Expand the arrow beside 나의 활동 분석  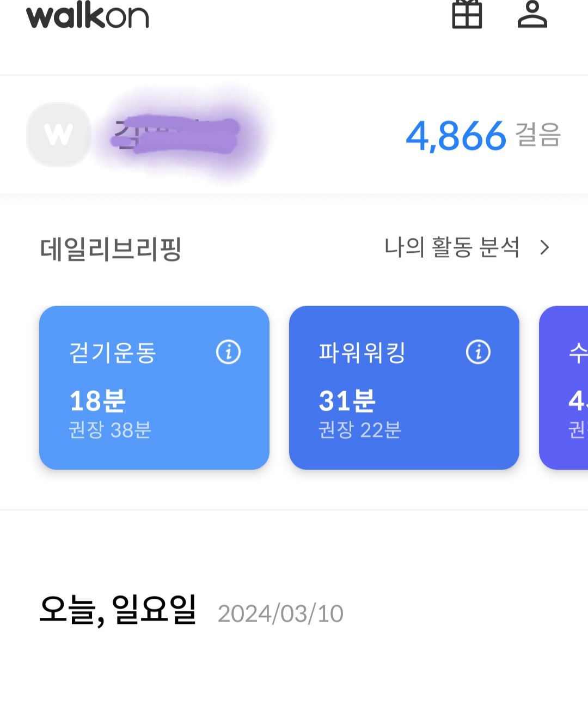click(544, 248)
